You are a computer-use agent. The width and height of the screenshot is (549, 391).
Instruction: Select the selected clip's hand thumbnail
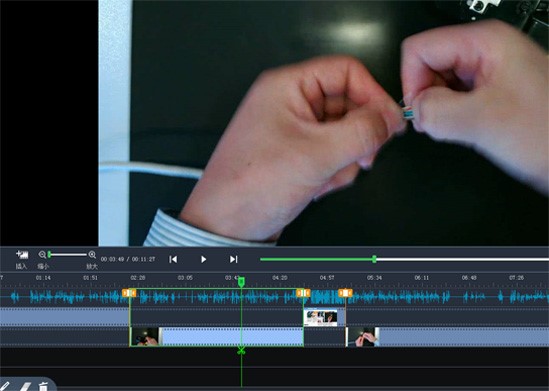(x=145, y=337)
